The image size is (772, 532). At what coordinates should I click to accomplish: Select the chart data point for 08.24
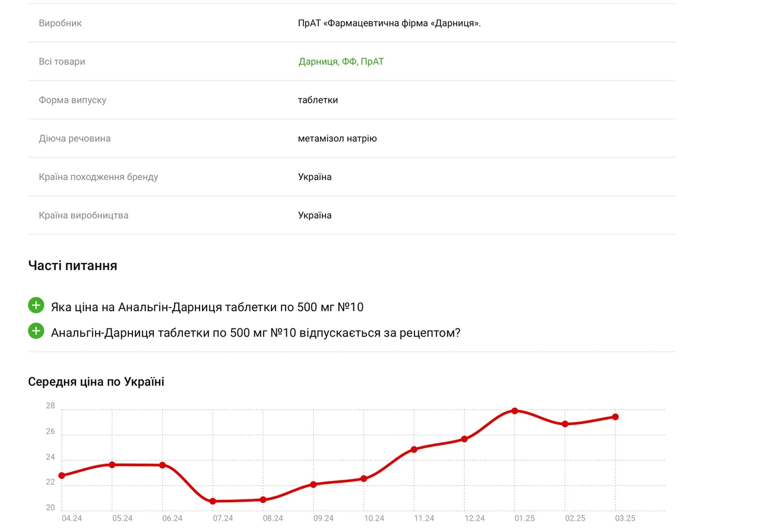click(x=263, y=500)
